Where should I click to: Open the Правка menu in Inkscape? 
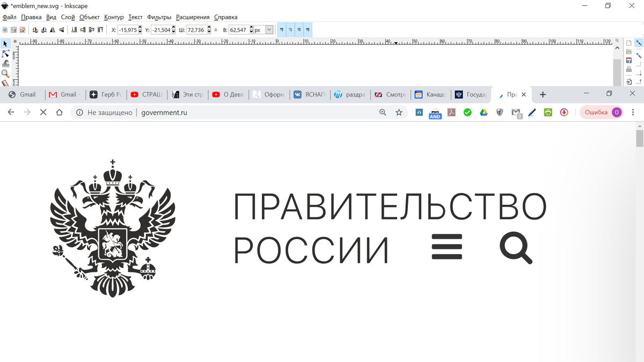click(31, 17)
